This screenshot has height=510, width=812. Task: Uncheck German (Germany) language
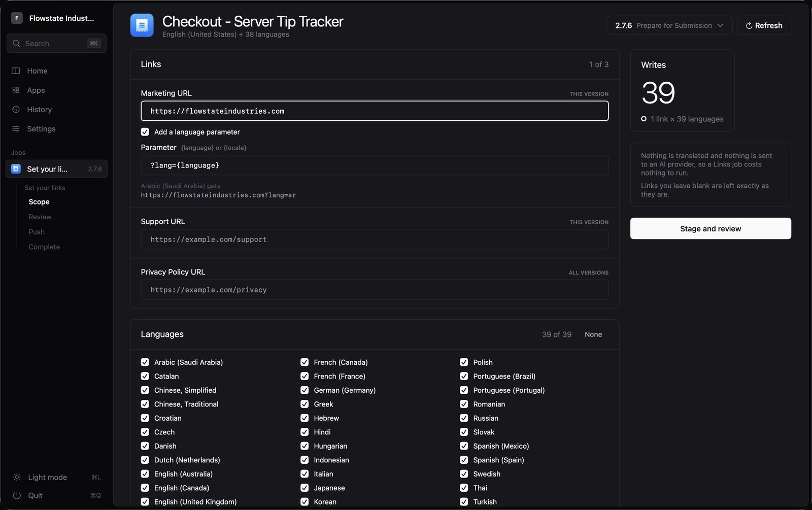304,390
